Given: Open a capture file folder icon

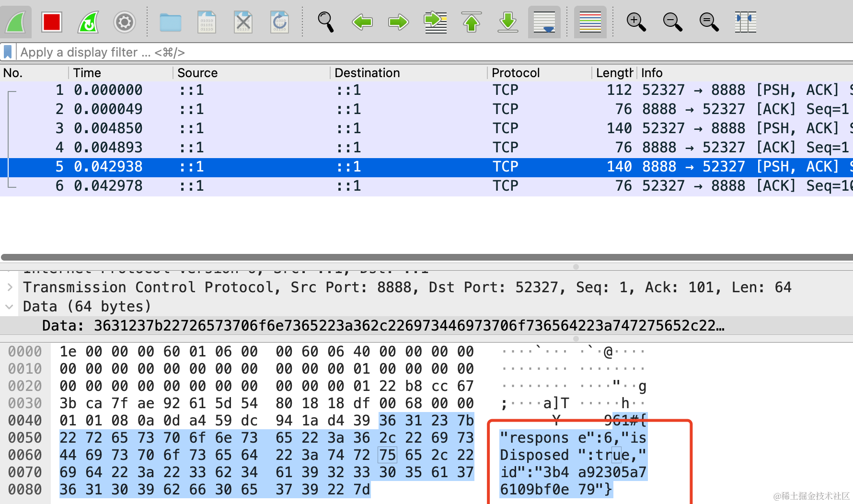Looking at the screenshot, I should pyautogui.click(x=170, y=22).
